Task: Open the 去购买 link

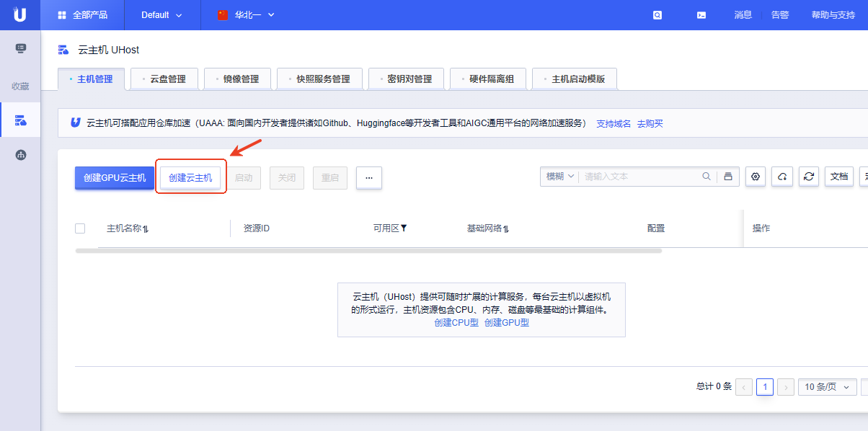Action: coord(650,123)
